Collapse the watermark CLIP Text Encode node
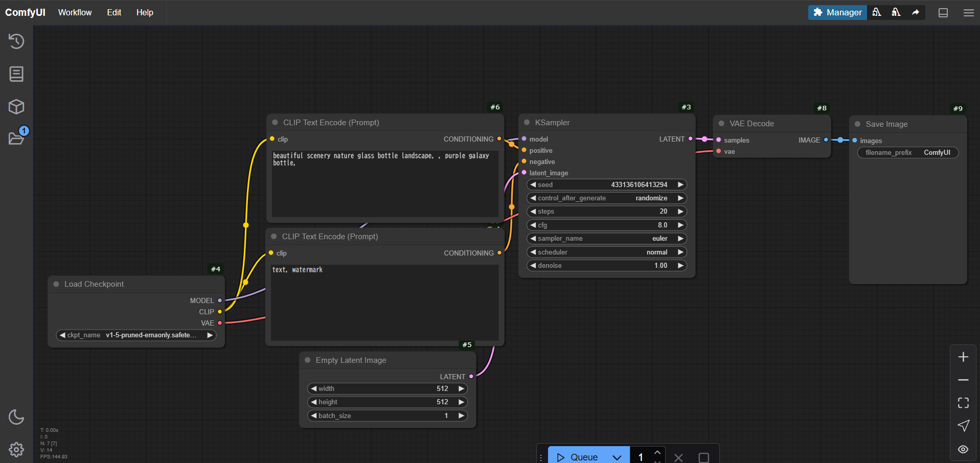 click(274, 236)
